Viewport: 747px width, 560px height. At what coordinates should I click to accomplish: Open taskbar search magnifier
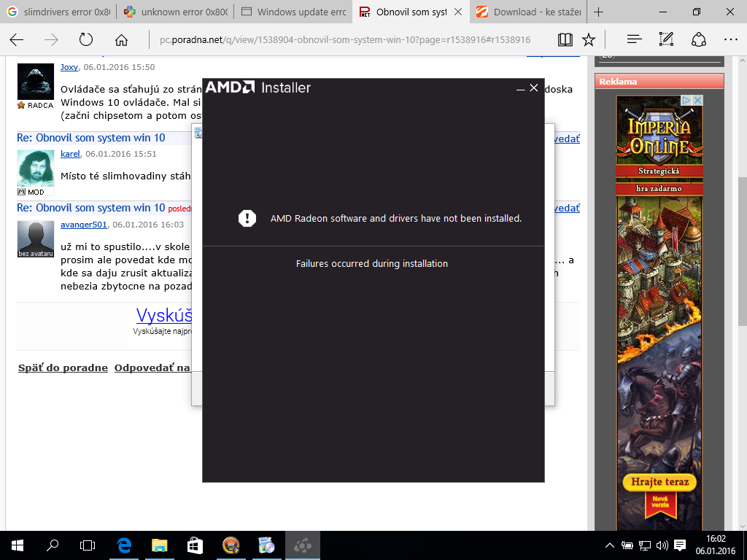coord(53,545)
